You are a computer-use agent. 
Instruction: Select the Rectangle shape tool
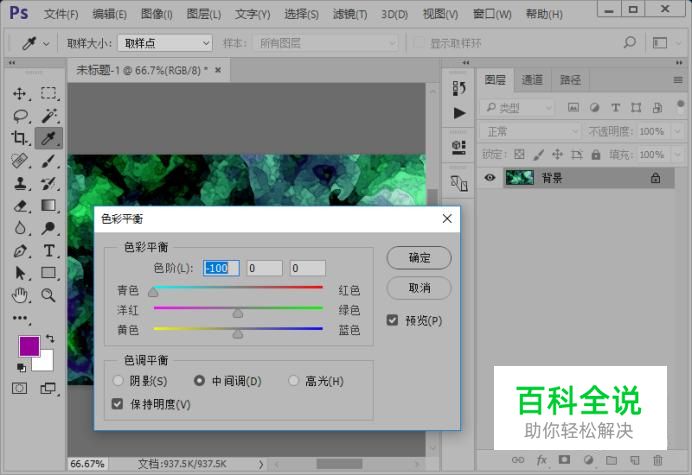(49, 273)
